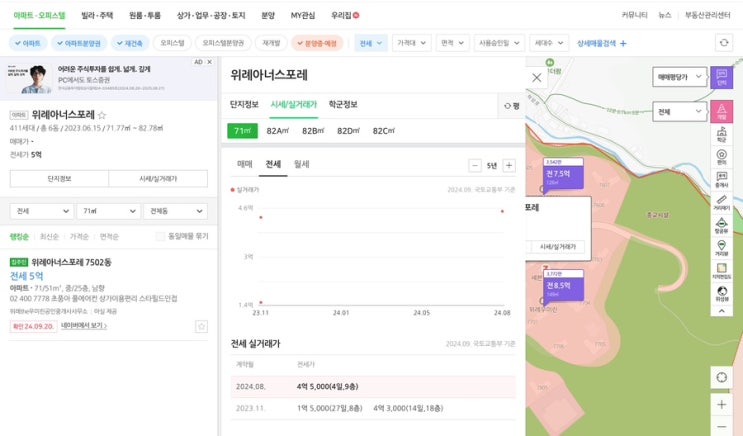The image size is (743, 436).
Task: Open the 네이버에서 보기 link
Action: (x=84, y=326)
